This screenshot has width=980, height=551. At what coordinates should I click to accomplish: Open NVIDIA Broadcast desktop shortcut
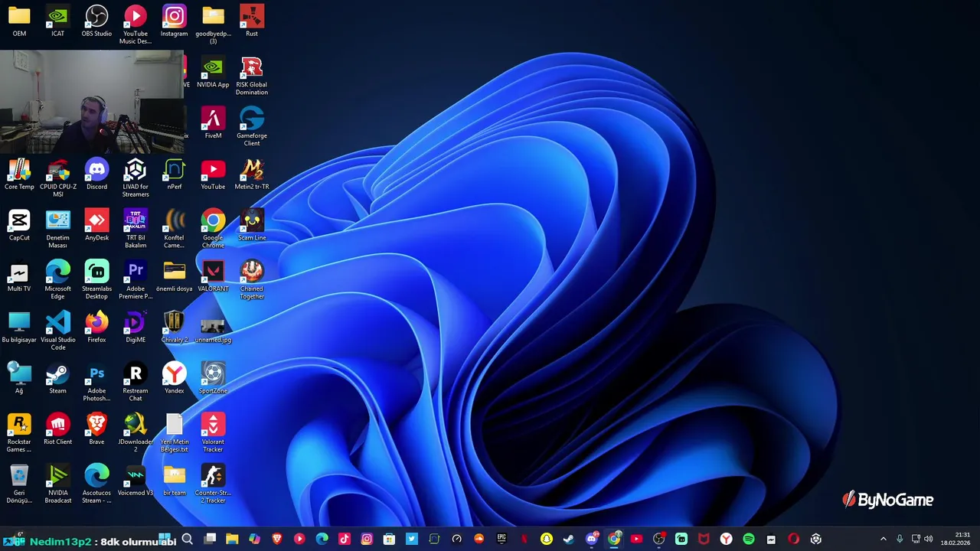point(58,484)
